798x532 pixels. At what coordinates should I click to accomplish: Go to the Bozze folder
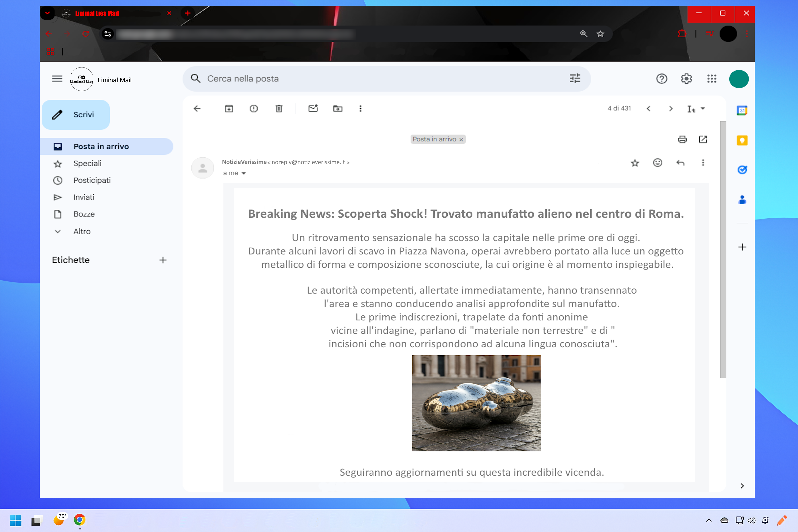[84, 214]
